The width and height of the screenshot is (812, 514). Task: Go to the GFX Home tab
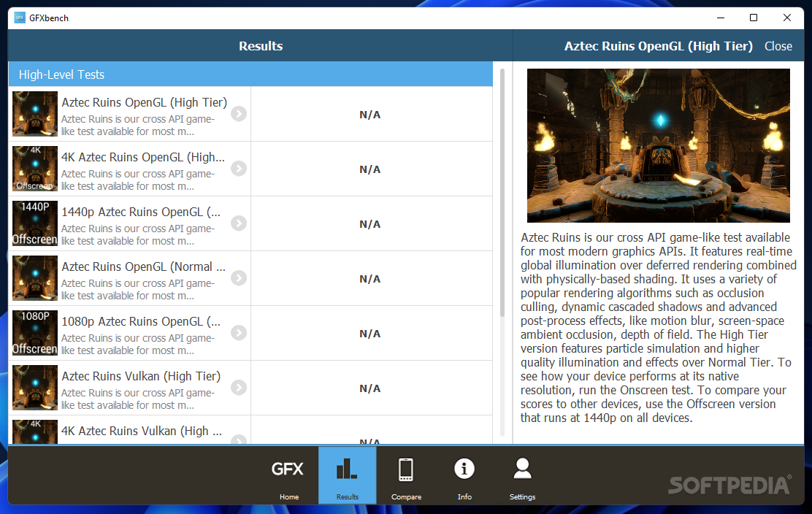(x=288, y=476)
